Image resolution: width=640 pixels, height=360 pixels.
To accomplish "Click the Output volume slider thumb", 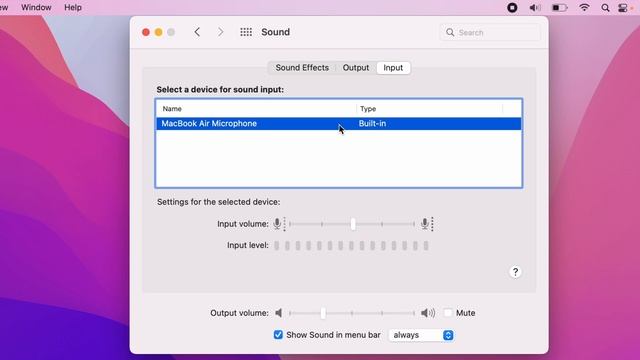I will 323,313.
